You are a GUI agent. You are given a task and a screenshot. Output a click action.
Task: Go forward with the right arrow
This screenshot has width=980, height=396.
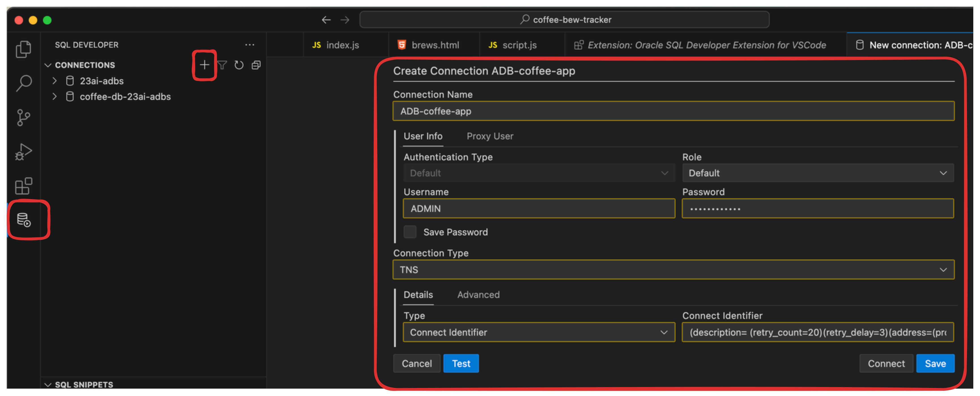click(x=345, y=20)
